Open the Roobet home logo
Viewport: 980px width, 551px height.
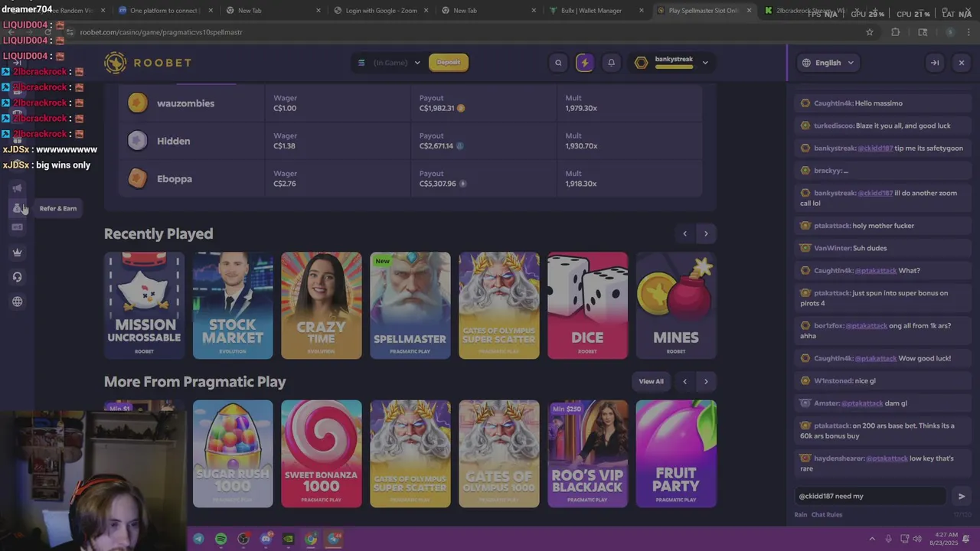(x=148, y=63)
